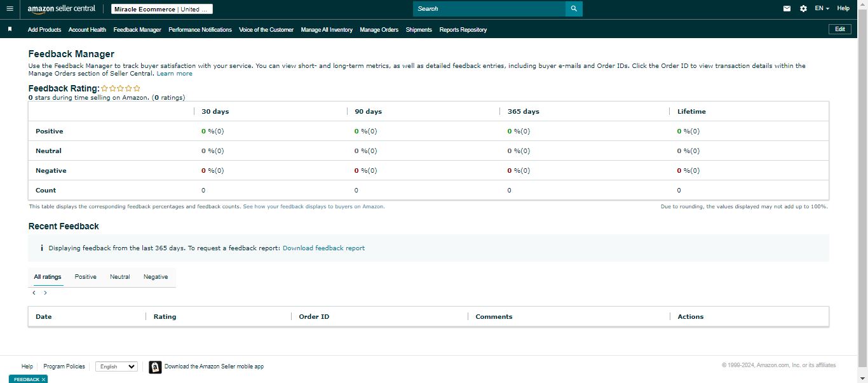Open Account Health from the nav bar
Screen dimensions: 868x383
(x=87, y=30)
